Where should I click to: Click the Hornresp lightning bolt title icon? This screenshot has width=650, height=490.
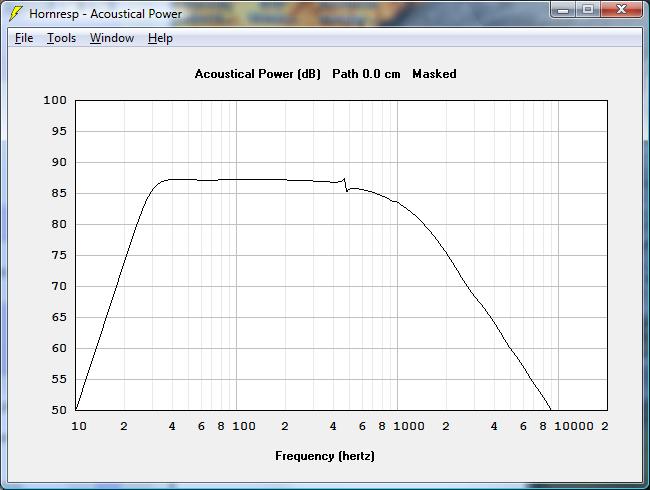(x=15, y=13)
